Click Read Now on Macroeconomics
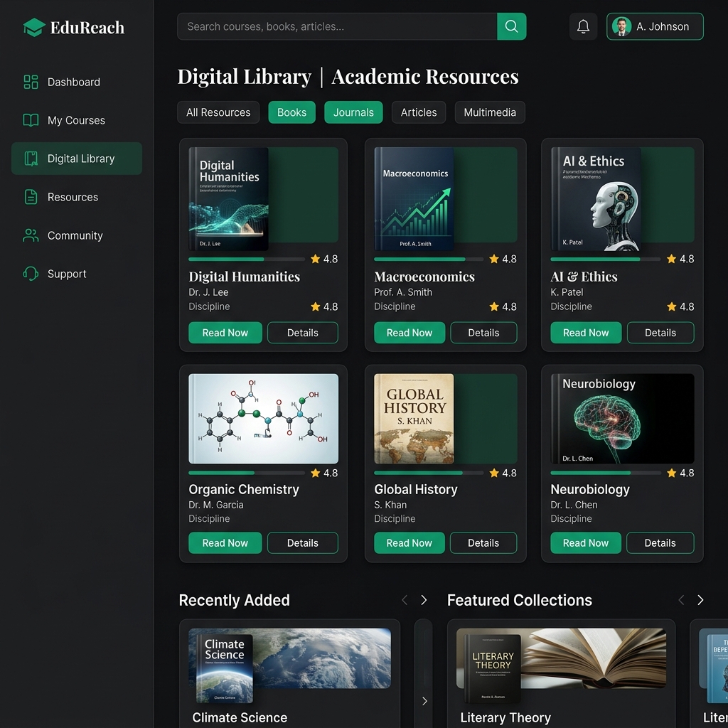 409,332
